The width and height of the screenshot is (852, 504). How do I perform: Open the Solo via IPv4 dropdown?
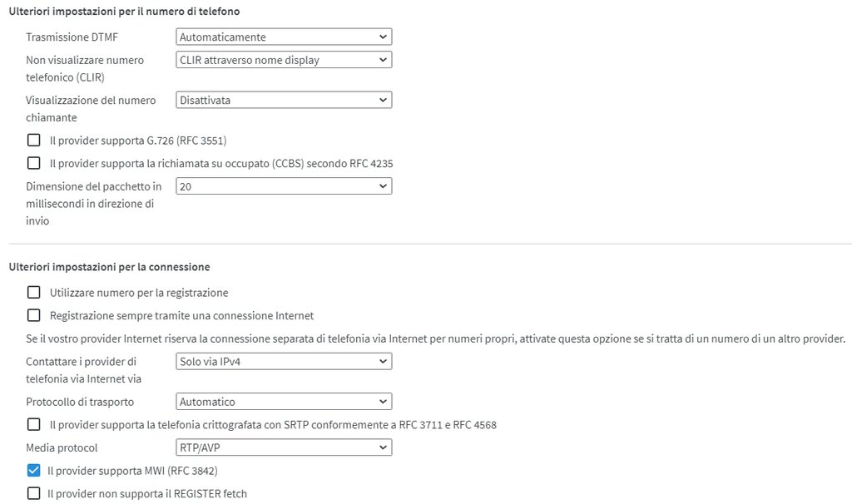(284, 362)
